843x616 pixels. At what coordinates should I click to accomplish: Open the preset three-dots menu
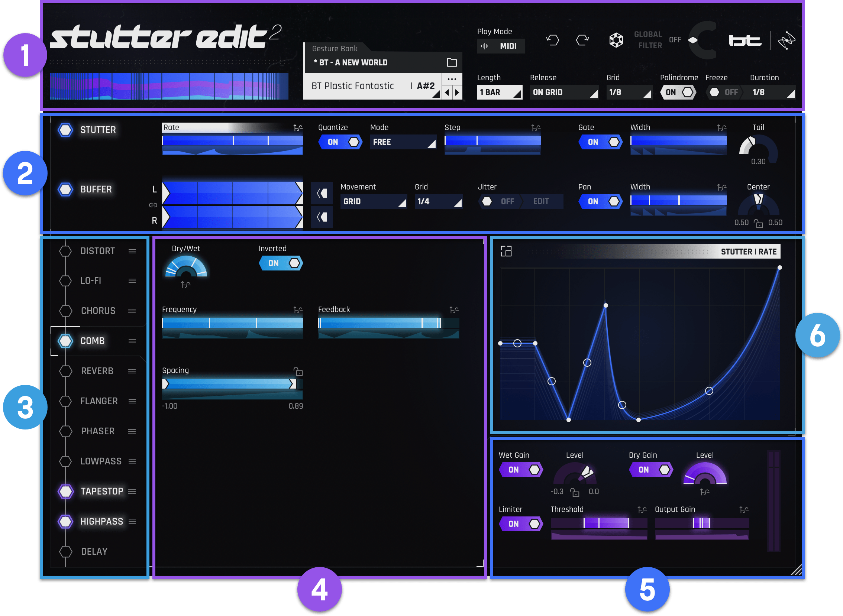(x=452, y=79)
